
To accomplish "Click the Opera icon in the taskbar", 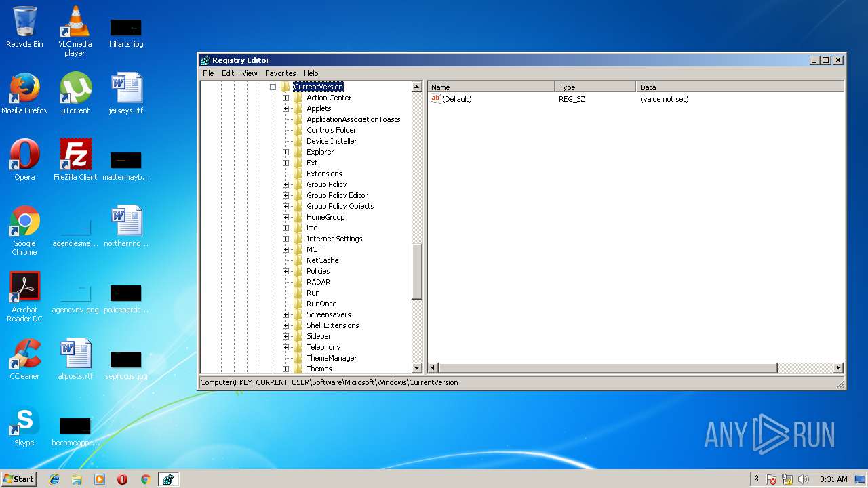I will [x=122, y=479].
